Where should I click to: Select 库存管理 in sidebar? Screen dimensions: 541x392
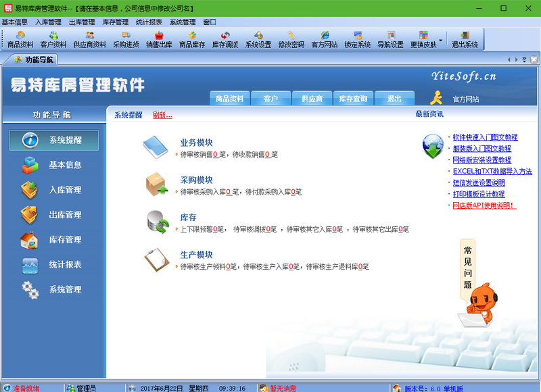(x=54, y=240)
